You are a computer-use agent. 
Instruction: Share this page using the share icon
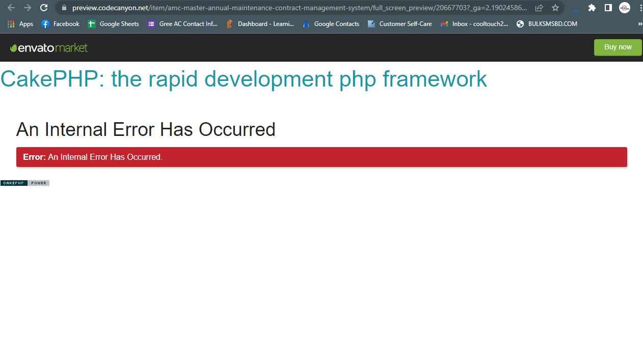click(x=539, y=8)
